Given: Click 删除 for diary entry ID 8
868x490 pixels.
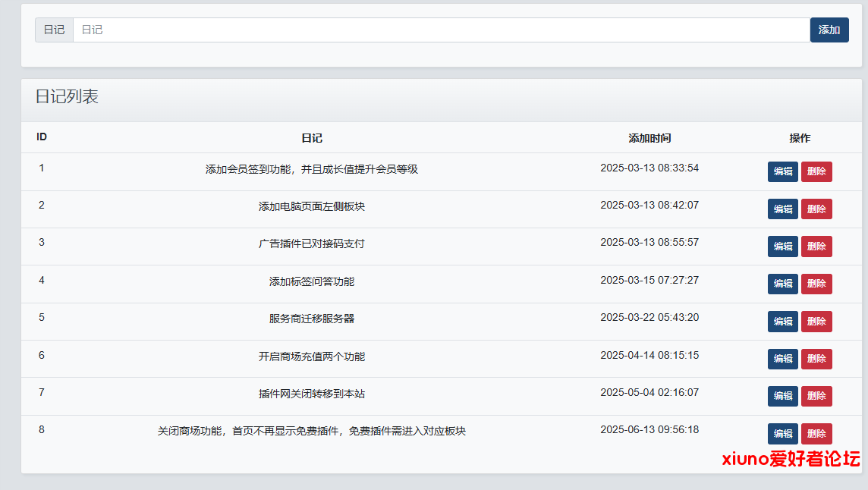Looking at the screenshot, I should (x=816, y=434).
